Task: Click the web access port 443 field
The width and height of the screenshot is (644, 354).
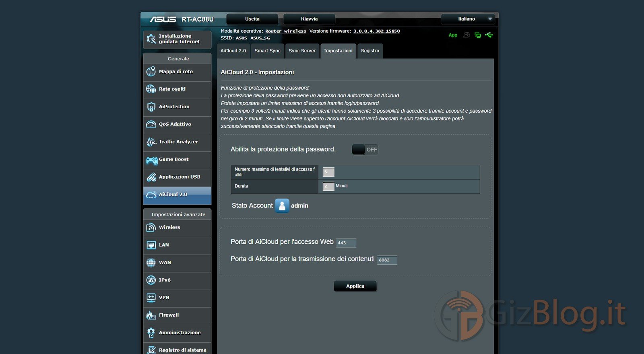Action: [x=346, y=243]
